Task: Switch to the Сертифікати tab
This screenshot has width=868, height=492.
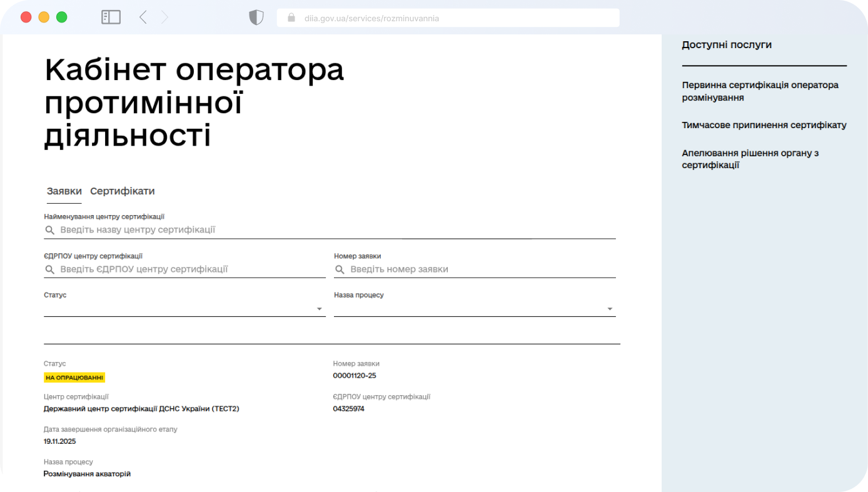Action: (122, 191)
